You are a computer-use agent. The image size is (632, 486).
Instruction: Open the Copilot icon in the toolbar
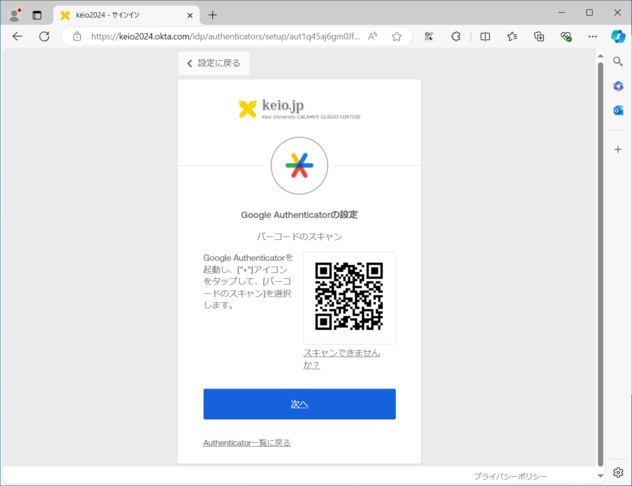click(618, 36)
